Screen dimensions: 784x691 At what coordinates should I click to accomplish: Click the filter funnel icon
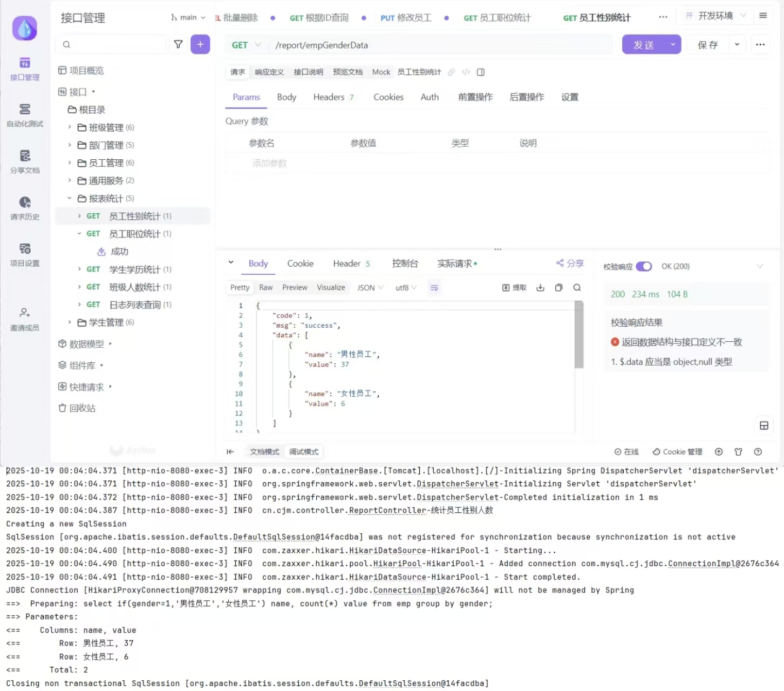pos(178,45)
